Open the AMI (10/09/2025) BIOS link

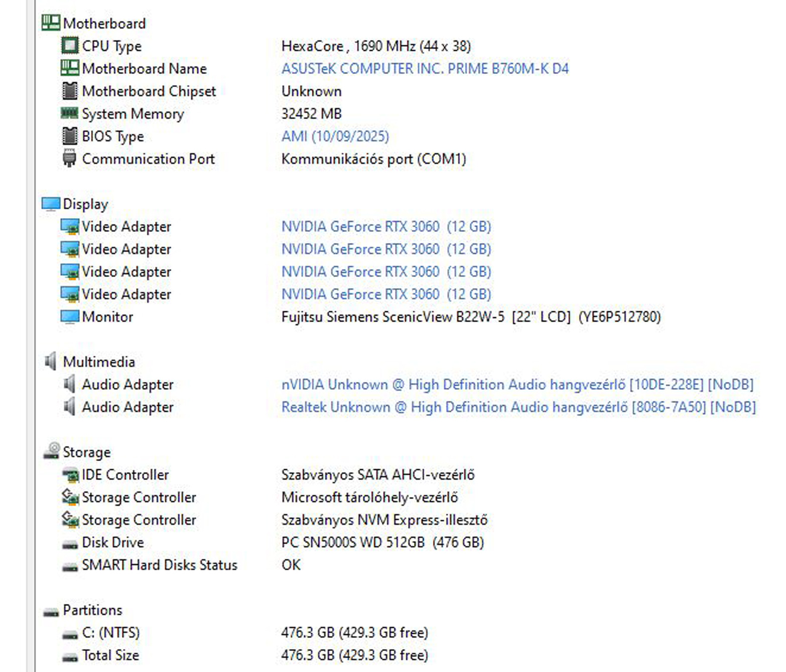[335, 136]
